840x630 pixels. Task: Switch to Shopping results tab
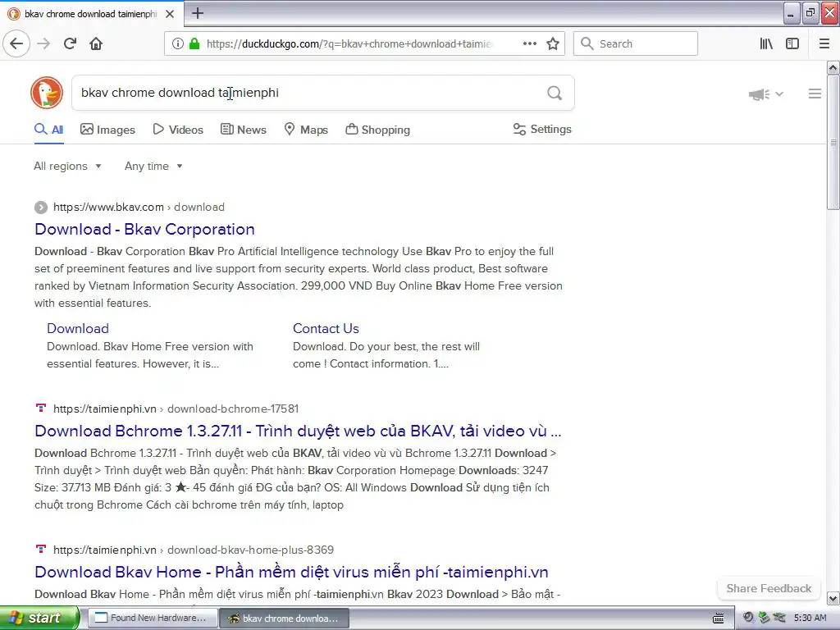pyautogui.click(x=377, y=130)
